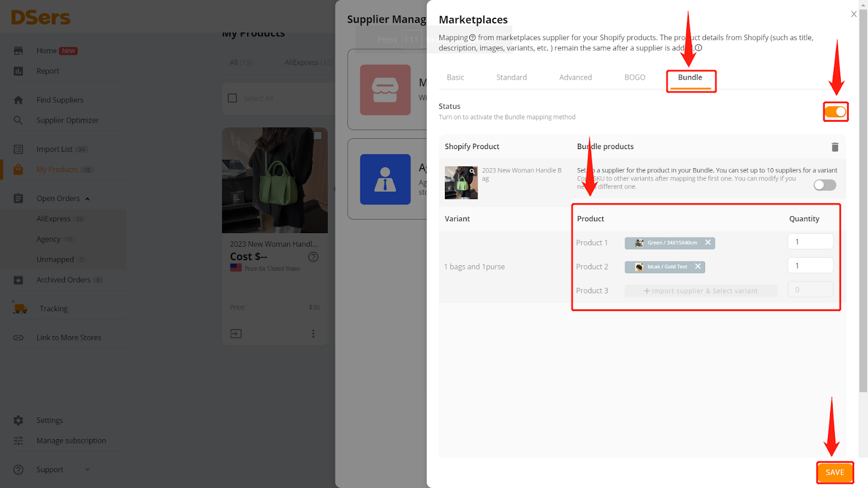
Task: Click the Cost help question mark icon
Action: tap(313, 257)
